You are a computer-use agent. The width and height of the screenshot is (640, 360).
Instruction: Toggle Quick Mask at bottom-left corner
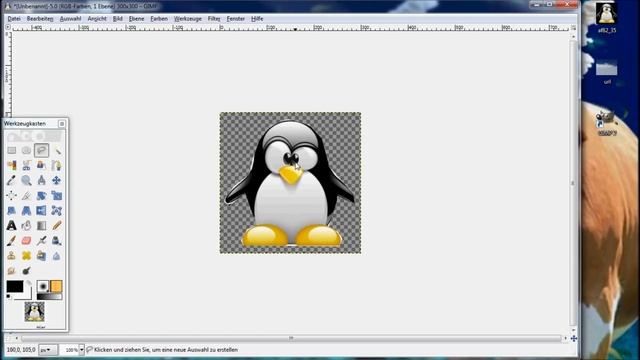(8, 338)
